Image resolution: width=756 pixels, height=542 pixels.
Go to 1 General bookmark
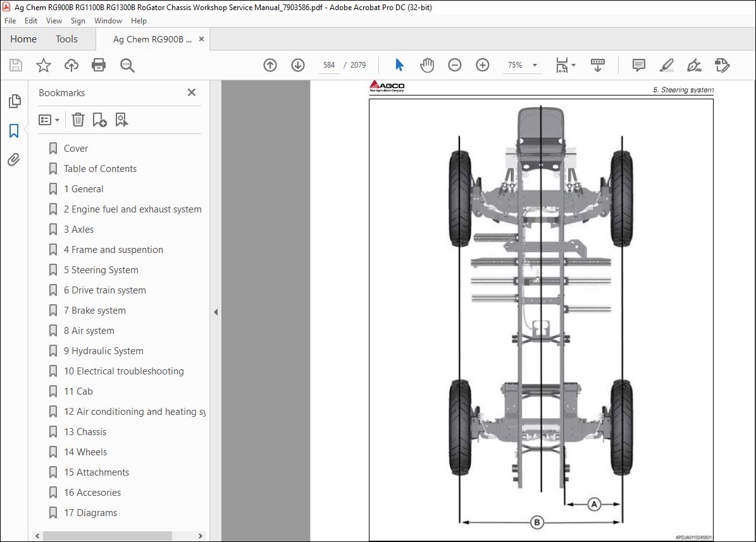[84, 189]
